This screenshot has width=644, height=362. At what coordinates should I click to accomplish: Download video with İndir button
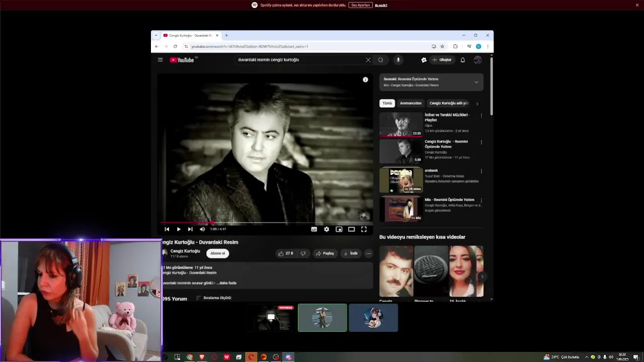tap(350, 253)
